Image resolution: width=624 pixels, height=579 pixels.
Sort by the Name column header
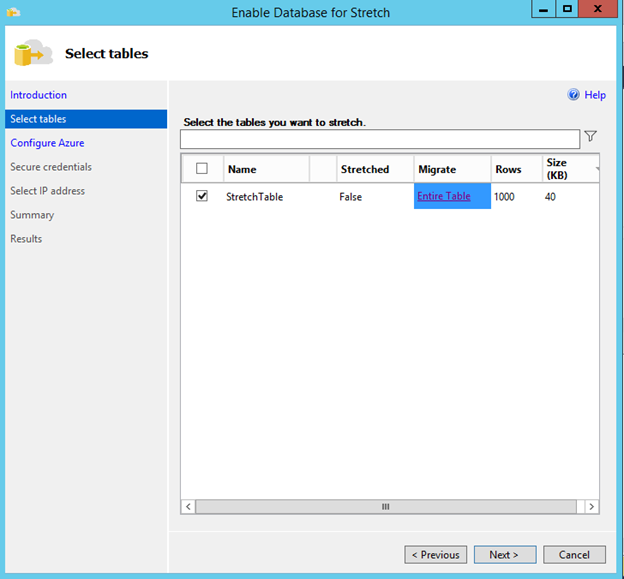[x=266, y=169]
